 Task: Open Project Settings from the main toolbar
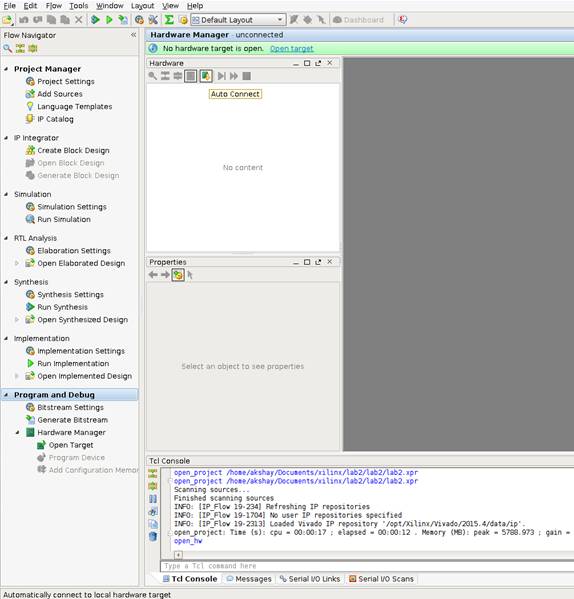pos(139,19)
